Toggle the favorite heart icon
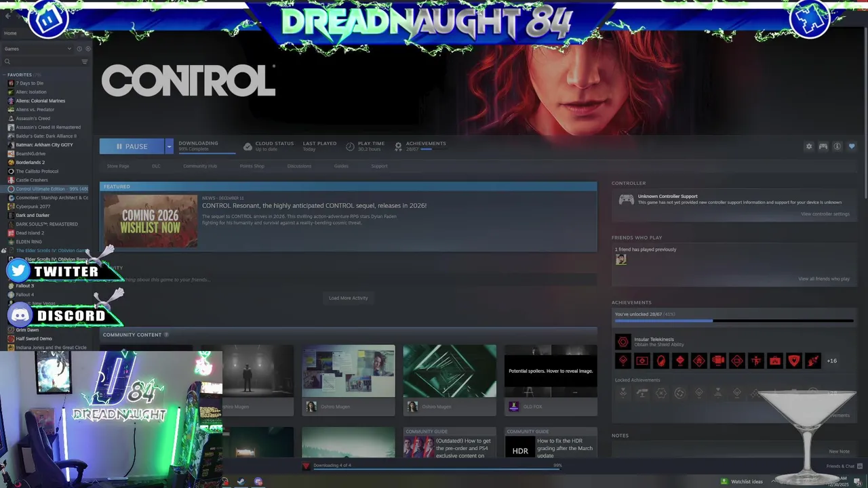 pos(852,146)
